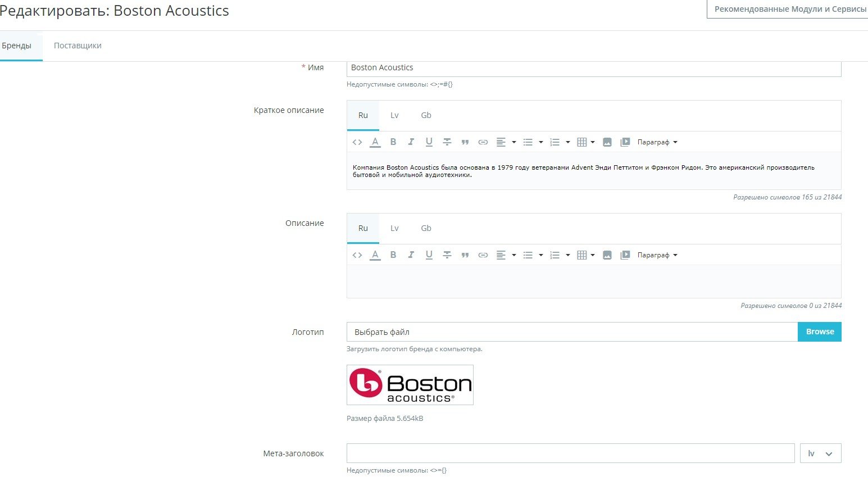Open Параграф format dropdown in Описание editor
Image resolution: width=868 pixels, height=481 pixels.
657,255
